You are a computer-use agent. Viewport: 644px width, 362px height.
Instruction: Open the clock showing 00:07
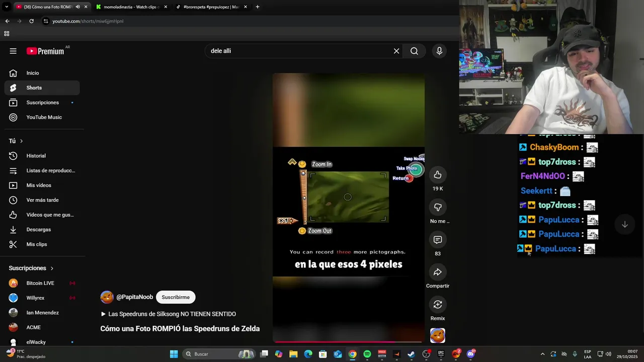(x=626, y=354)
